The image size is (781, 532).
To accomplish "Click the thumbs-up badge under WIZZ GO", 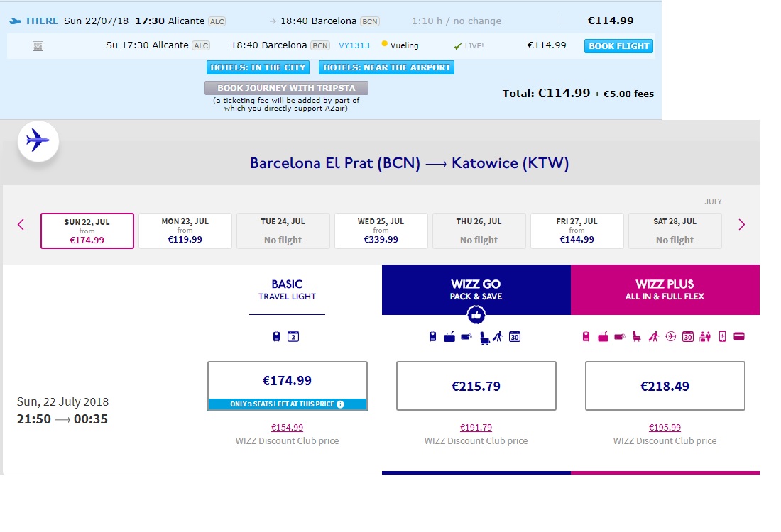I will click(x=476, y=315).
